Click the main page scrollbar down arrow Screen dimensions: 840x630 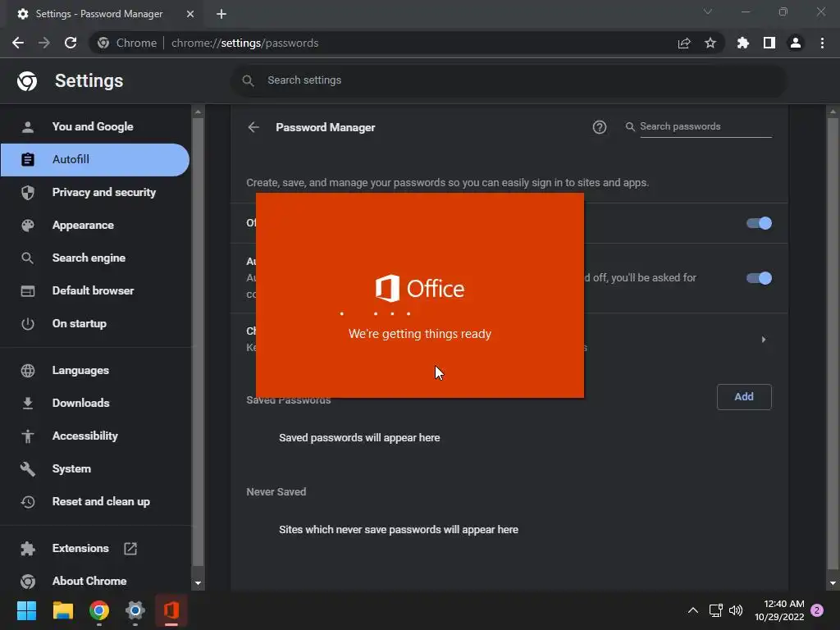tap(833, 583)
